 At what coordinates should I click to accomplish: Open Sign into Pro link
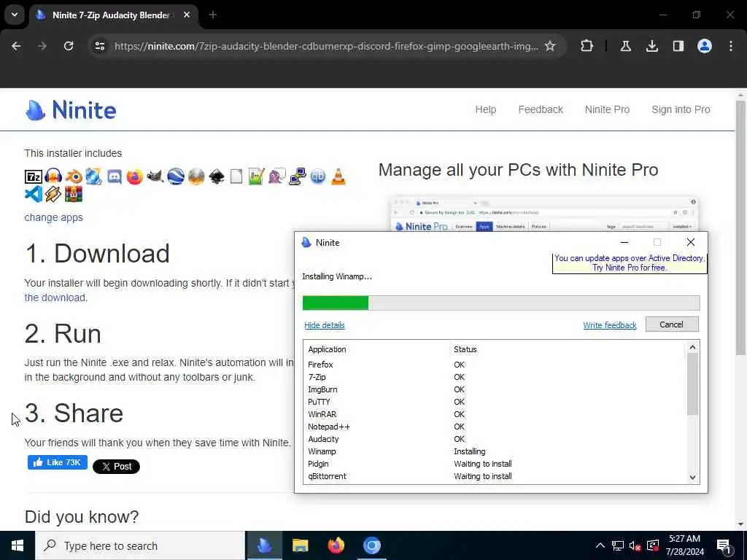[681, 109]
